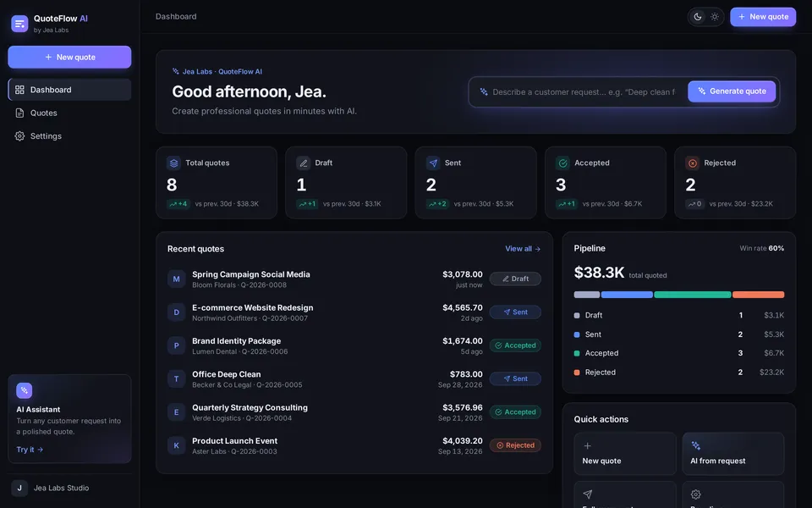The width and height of the screenshot is (812, 508).
Task: Click the +4 trend badge on Total quotes
Action: (178, 204)
